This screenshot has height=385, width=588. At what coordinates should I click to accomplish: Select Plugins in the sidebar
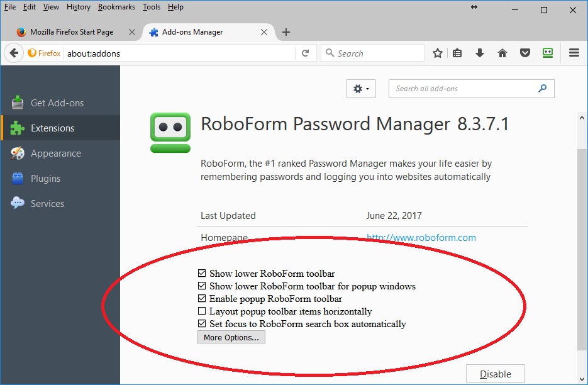click(45, 179)
